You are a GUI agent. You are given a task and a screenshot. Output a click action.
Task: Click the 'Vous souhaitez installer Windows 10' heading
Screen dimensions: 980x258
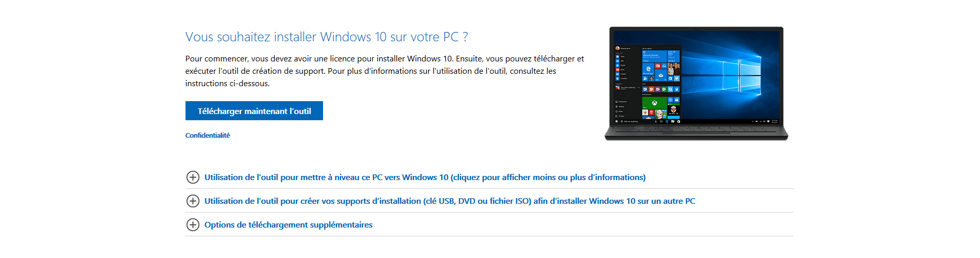327,37
